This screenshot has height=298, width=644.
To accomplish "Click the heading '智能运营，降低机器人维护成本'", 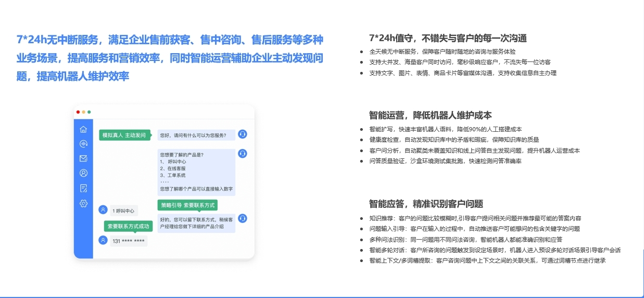I will pos(431,115).
